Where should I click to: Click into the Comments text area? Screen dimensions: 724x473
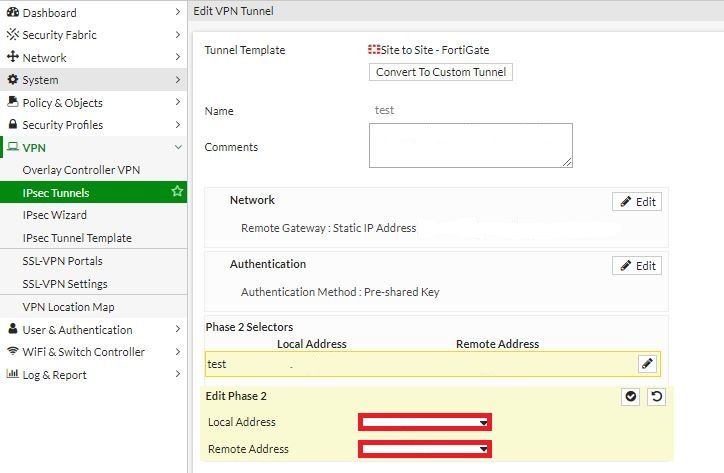tap(471, 146)
